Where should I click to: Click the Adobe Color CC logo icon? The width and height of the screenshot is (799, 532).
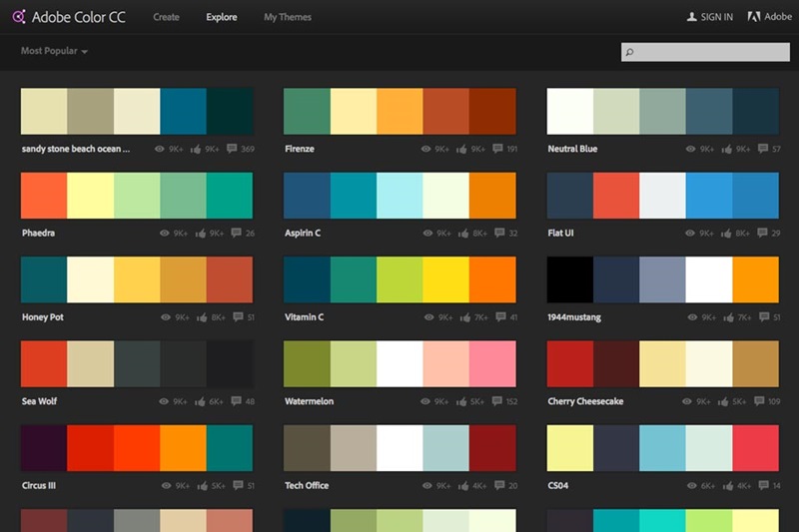click(18, 17)
